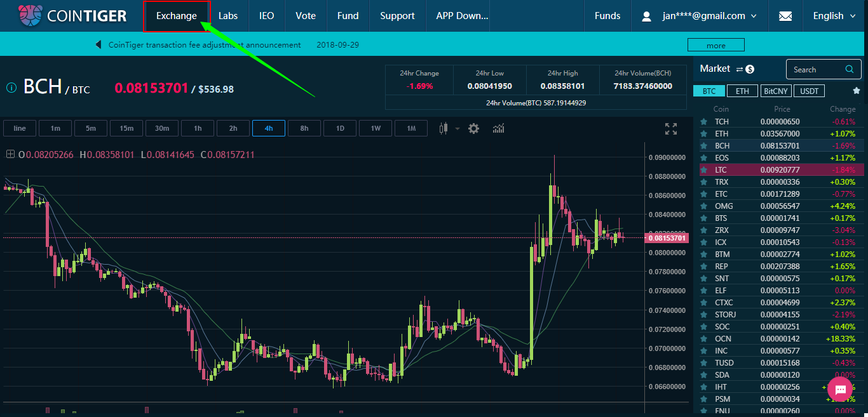Click the CoinTiger logo
This screenshot has height=417, width=868.
(72, 15)
